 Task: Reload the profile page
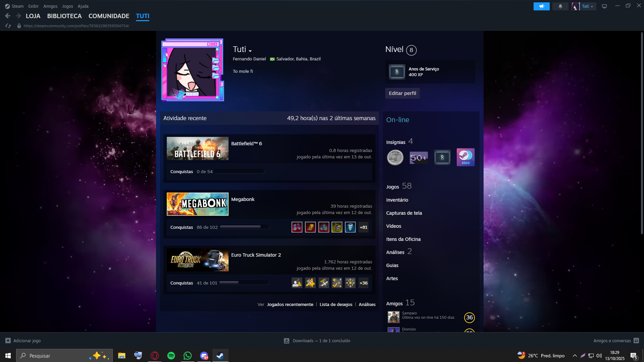point(8,26)
